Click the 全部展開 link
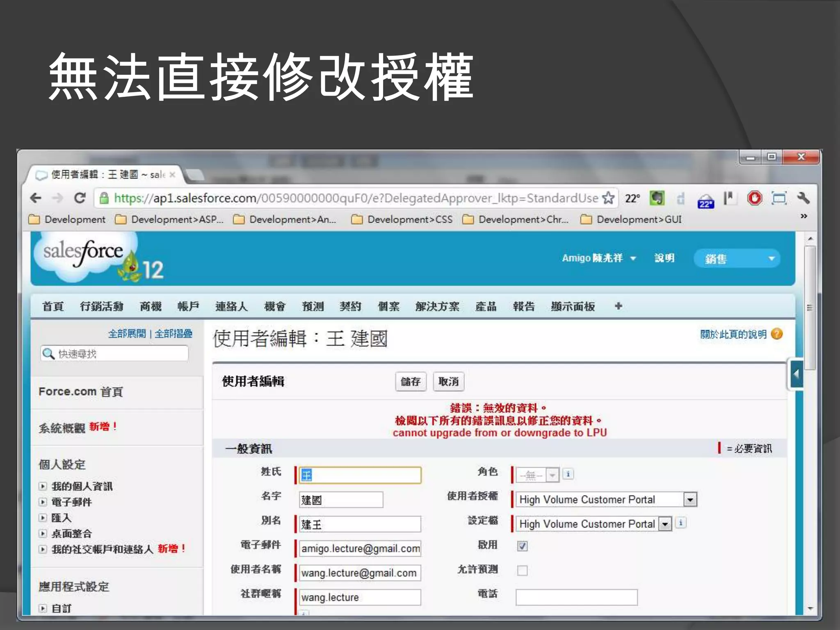This screenshot has width=840, height=630. [127, 333]
